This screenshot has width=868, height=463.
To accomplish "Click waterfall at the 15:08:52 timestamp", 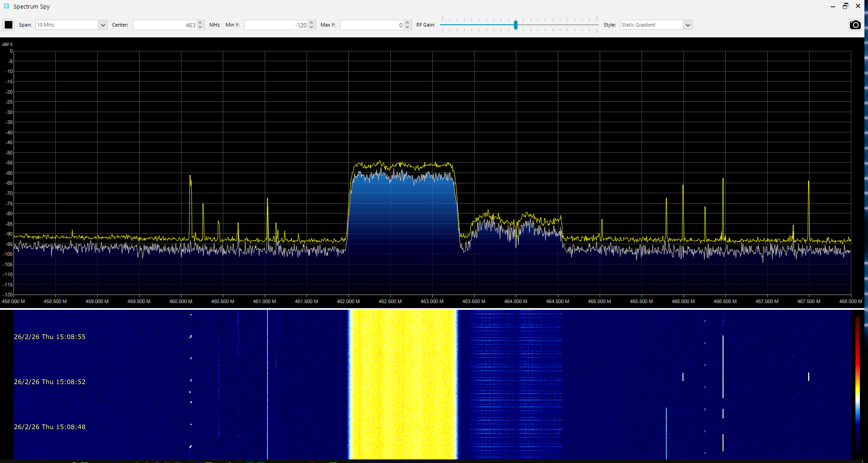I will coord(50,382).
